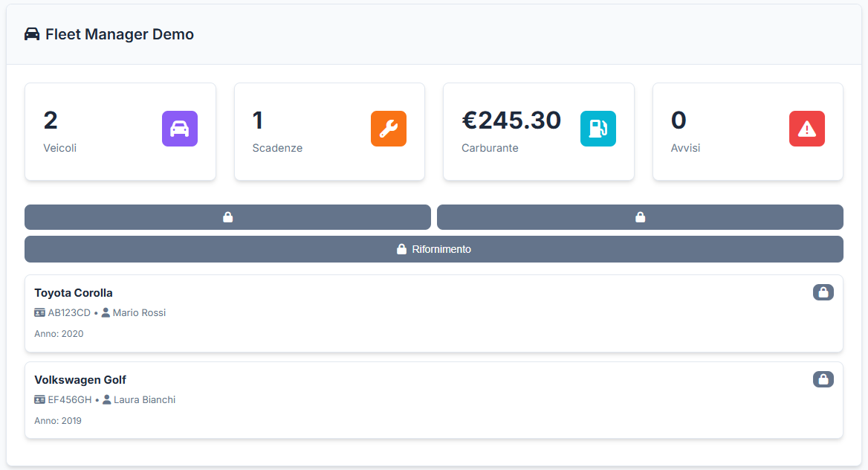
Task: Click the red warning triangle Avvisi icon
Action: coord(807,129)
